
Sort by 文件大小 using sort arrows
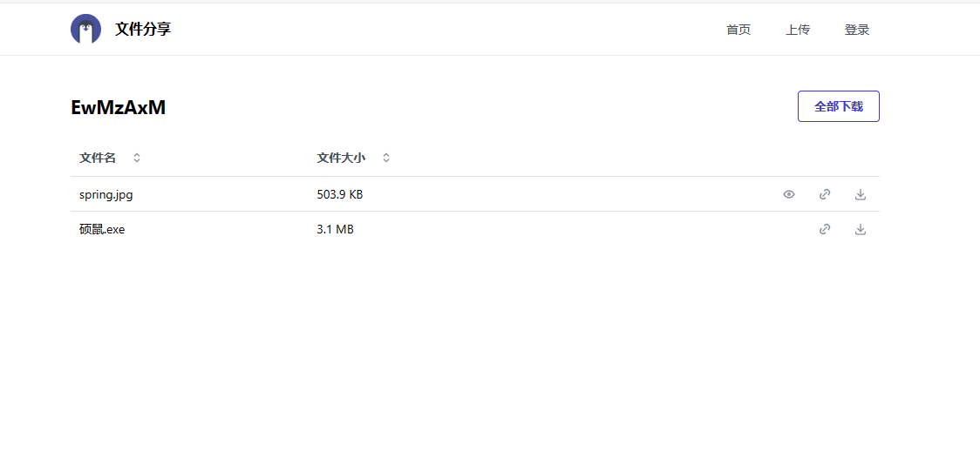(386, 158)
